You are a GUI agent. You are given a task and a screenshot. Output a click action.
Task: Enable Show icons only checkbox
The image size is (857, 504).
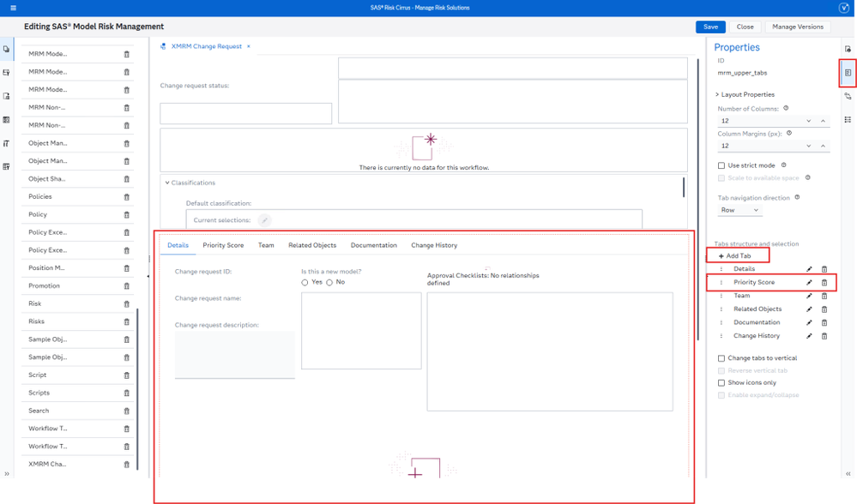(721, 383)
